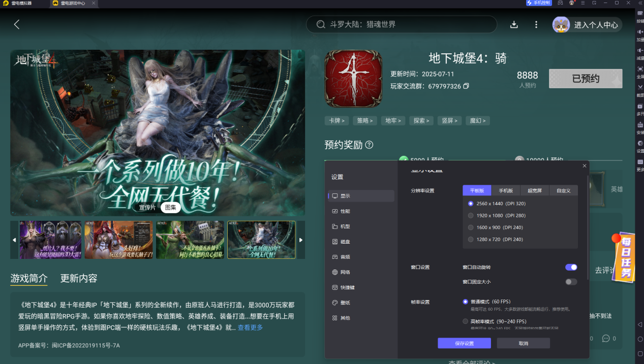
Task: Open 磁盘 settings section
Action: (361, 242)
